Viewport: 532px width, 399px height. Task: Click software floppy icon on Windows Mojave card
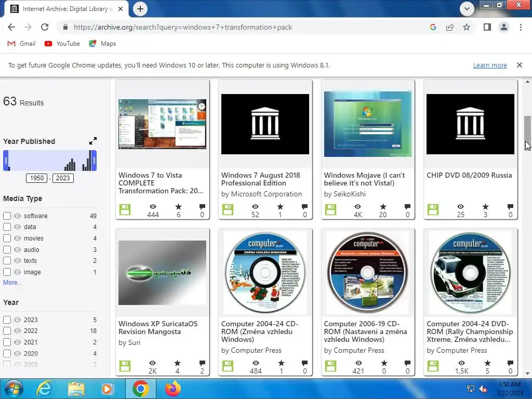[x=330, y=210]
